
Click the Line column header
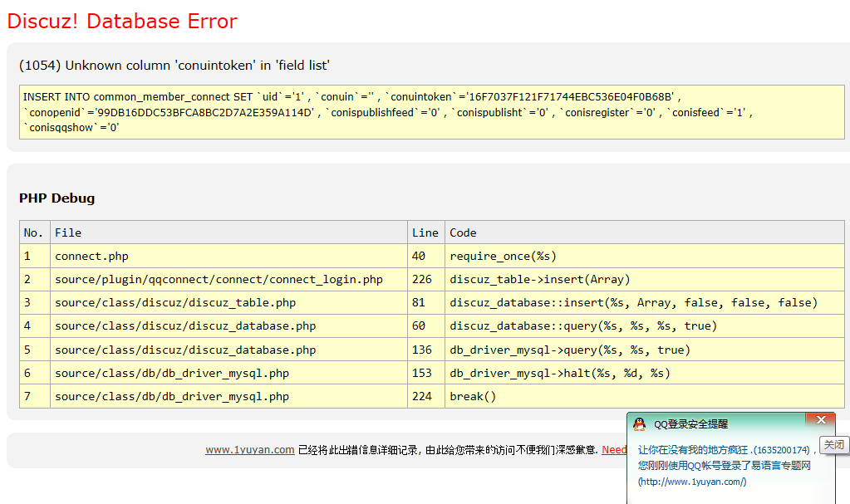click(x=425, y=232)
